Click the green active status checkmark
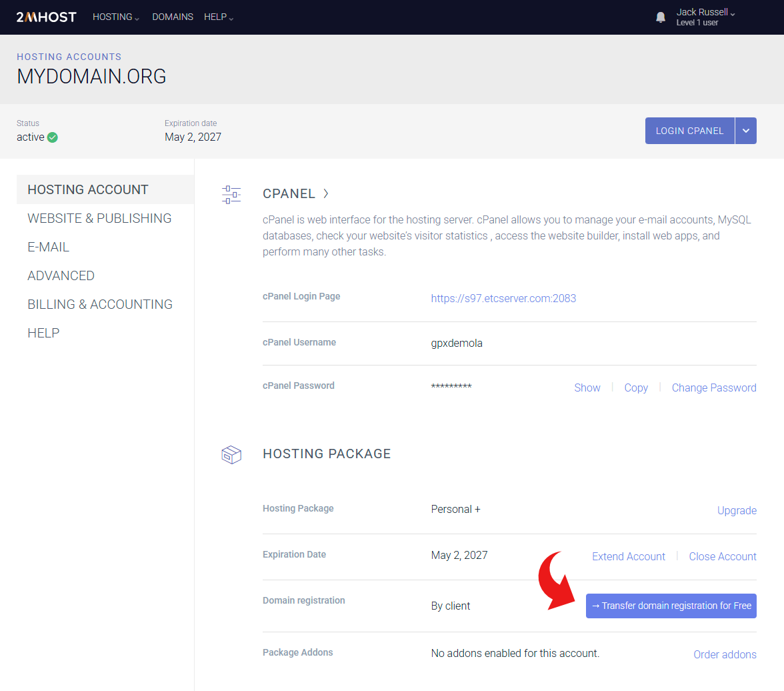 53,137
